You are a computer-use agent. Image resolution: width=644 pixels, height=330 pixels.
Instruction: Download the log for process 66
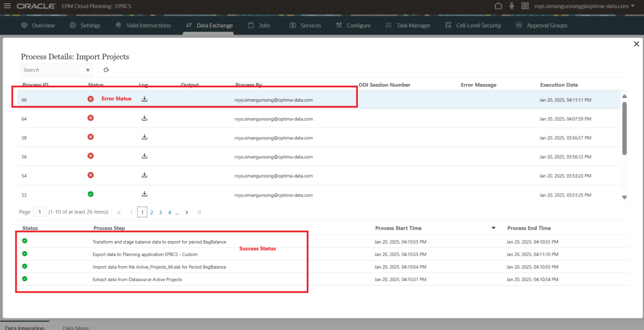point(144,99)
